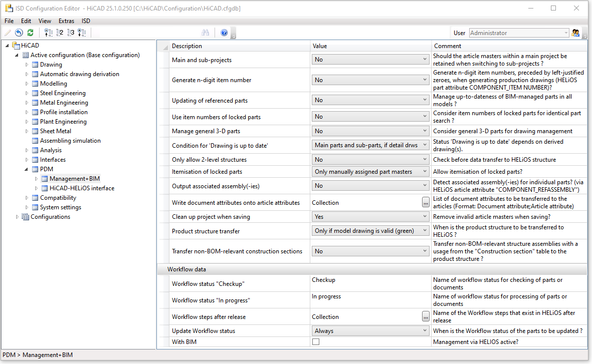Click the ISD Configuration Editor title bar icon
This screenshot has height=364, width=592.
9,9
